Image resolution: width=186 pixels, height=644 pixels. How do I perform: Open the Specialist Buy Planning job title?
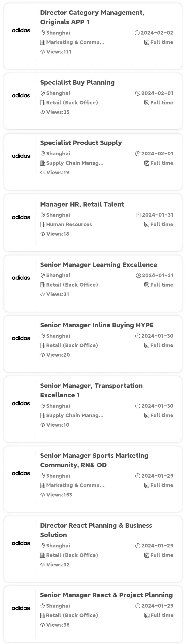coord(77,82)
